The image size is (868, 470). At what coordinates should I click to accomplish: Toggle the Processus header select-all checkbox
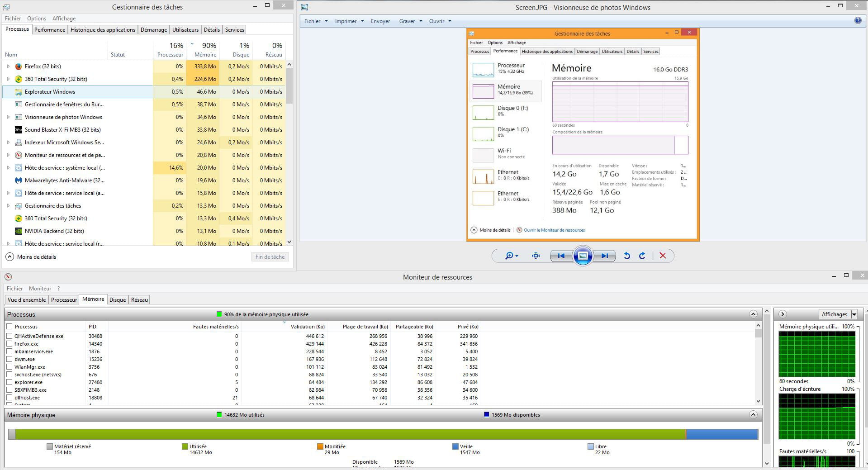[x=9, y=327]
